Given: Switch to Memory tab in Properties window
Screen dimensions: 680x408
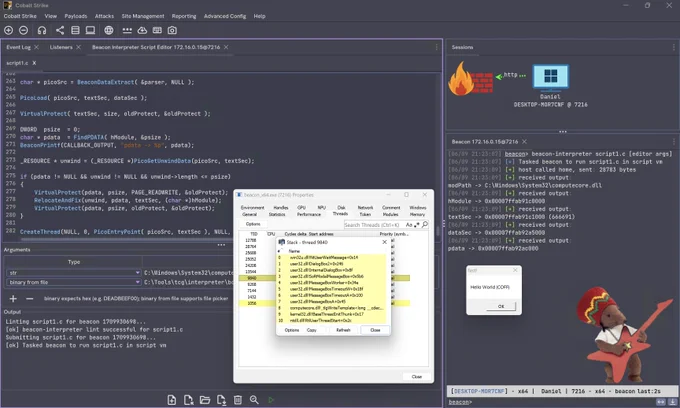Looking at the screenshot, I should coord(417,214).
